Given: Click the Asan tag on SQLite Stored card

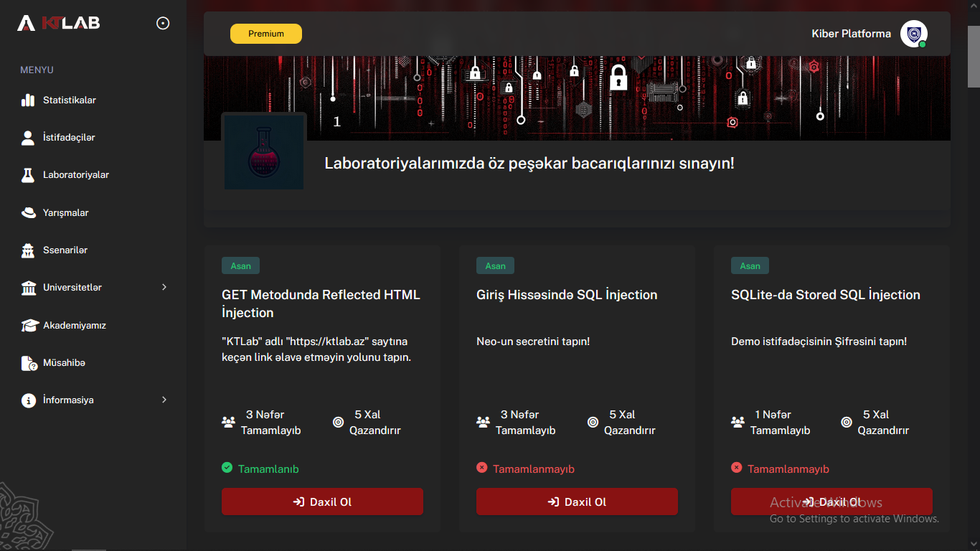Looking at the screenshot, I should point(750,265).
